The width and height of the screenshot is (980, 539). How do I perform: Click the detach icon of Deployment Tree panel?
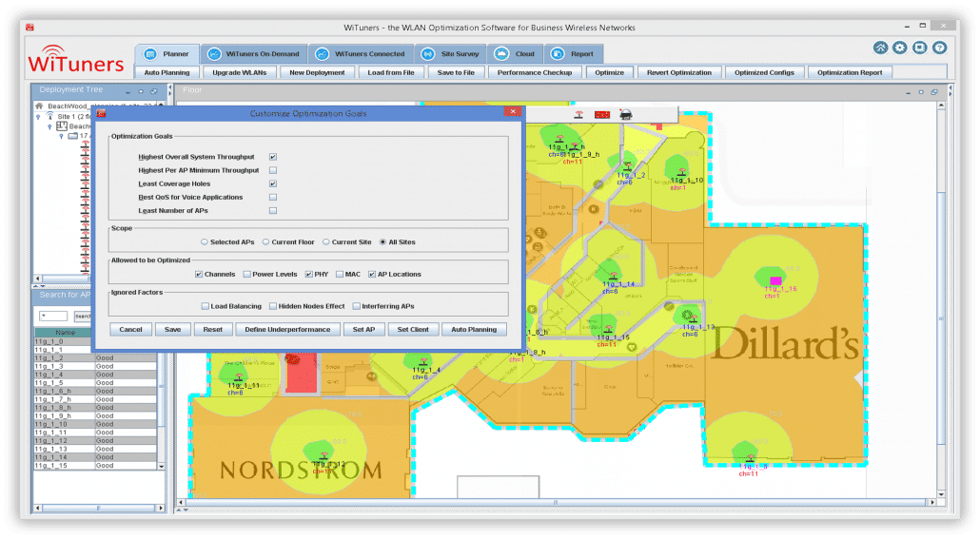click(154, 91)
